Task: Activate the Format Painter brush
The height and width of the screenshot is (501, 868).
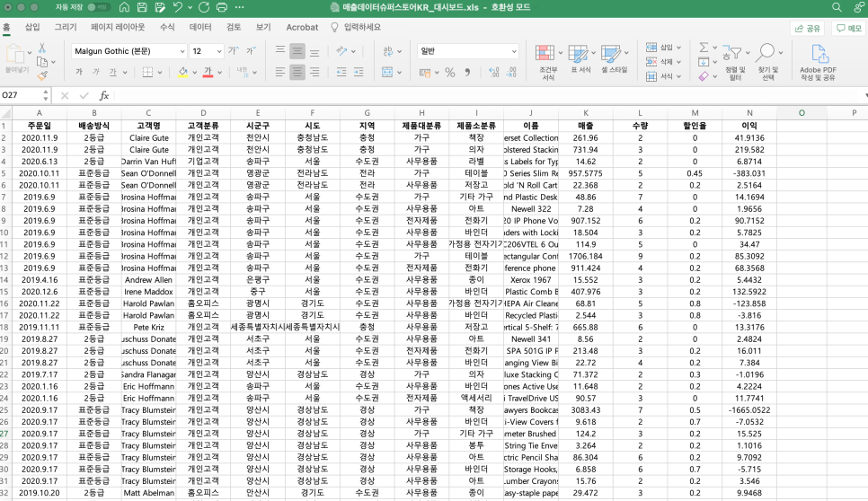Action: click(42, 75)
